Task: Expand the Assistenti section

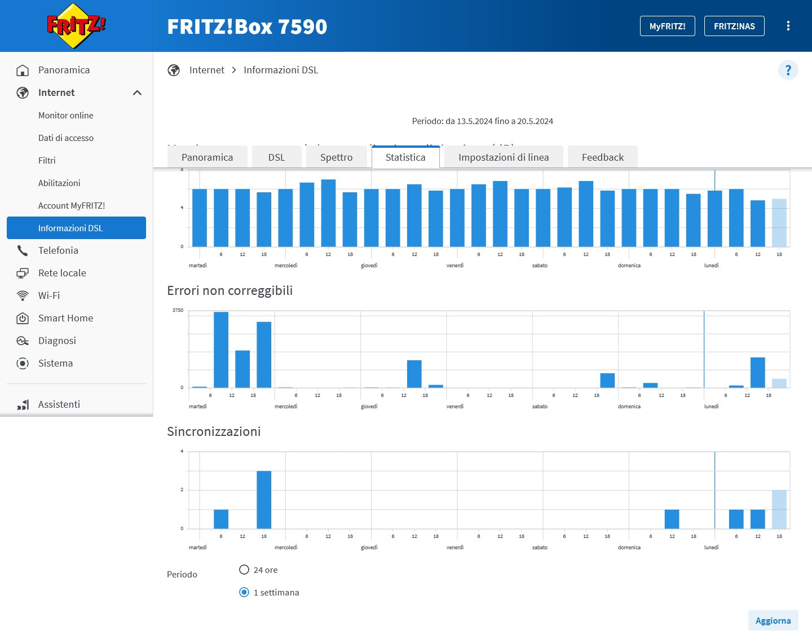Action: (59, 404)
